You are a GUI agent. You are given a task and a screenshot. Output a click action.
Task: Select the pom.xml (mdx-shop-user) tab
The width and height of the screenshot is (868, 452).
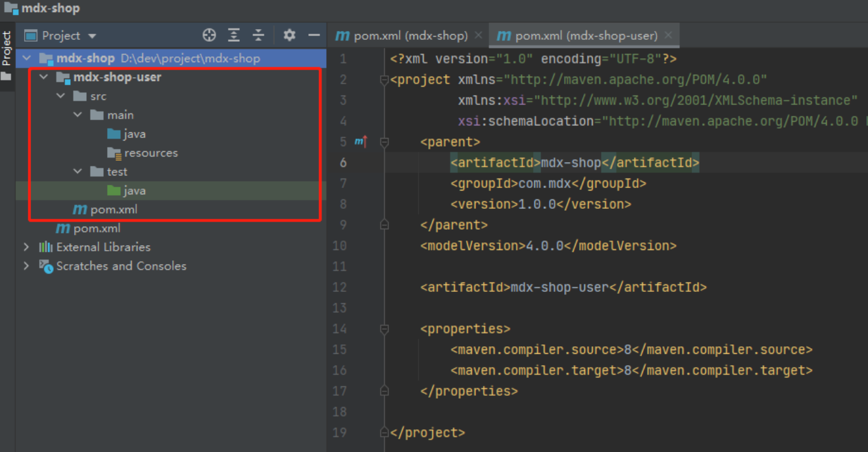586,36
